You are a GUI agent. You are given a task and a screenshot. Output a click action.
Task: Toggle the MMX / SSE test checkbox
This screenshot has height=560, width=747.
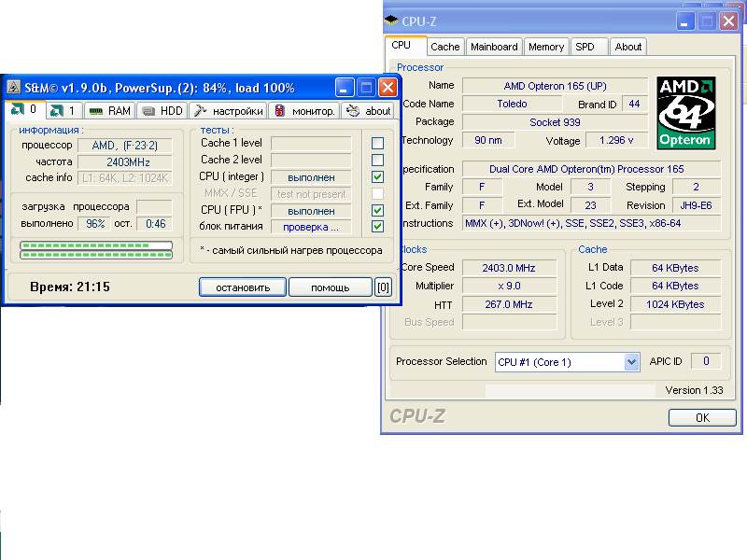tap(377, 193)
